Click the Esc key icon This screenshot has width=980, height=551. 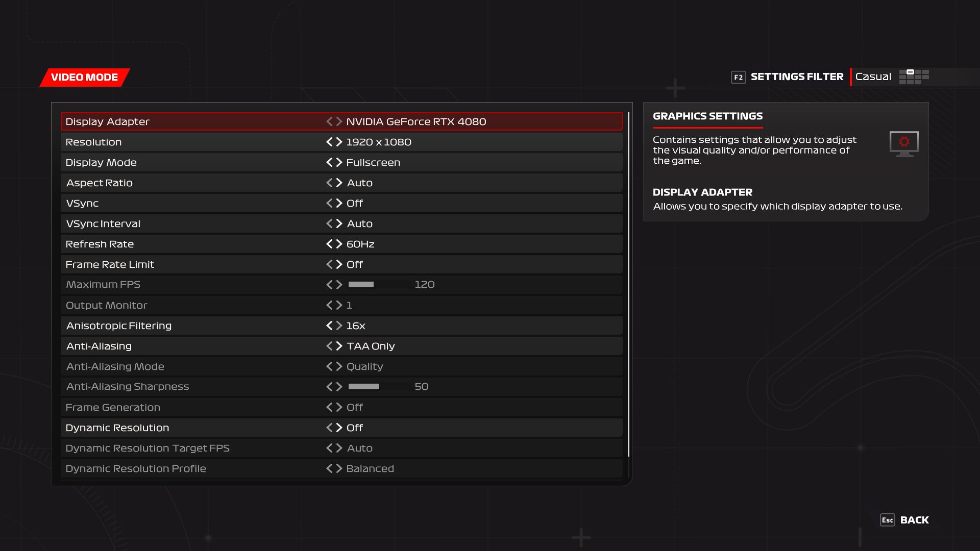click(x=887, y=520)
